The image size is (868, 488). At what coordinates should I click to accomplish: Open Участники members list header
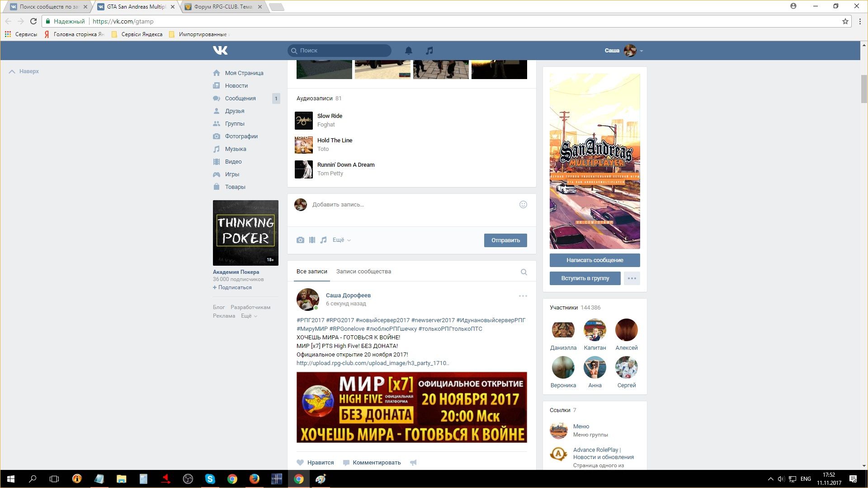point(575,307)
